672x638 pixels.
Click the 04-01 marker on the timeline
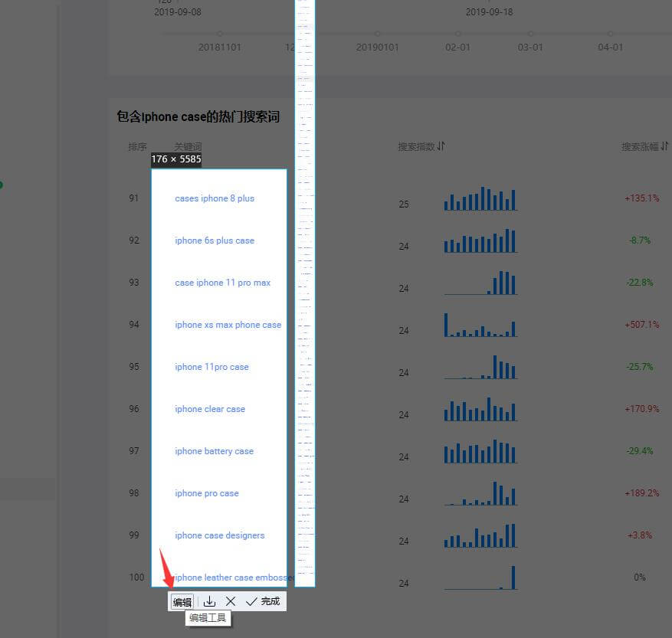(610, 34)
